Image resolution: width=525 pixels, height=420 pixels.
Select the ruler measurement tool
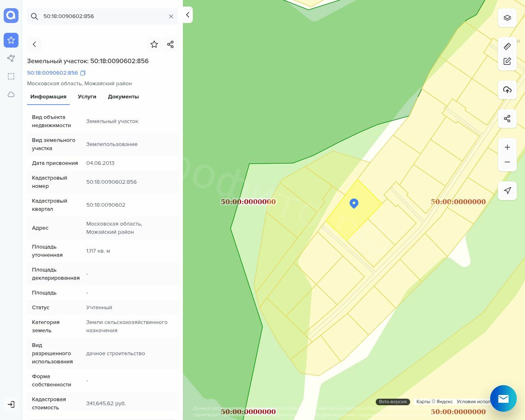507,46
